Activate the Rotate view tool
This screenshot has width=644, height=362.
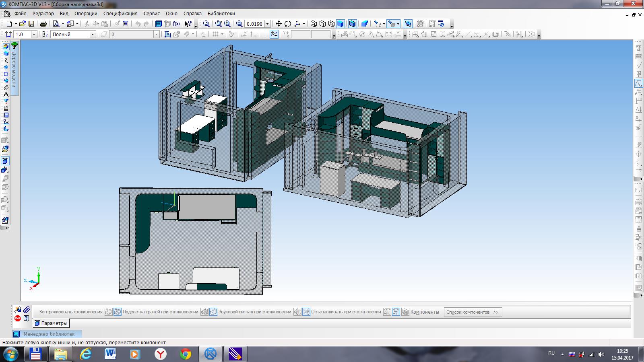coord(288,24)
